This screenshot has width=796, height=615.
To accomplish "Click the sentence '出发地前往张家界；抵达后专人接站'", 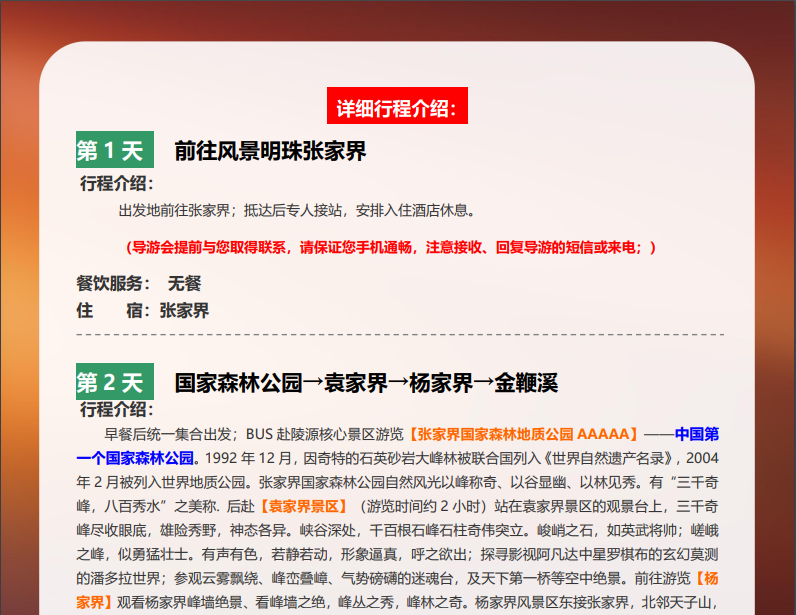I will [x=230, y=210].
